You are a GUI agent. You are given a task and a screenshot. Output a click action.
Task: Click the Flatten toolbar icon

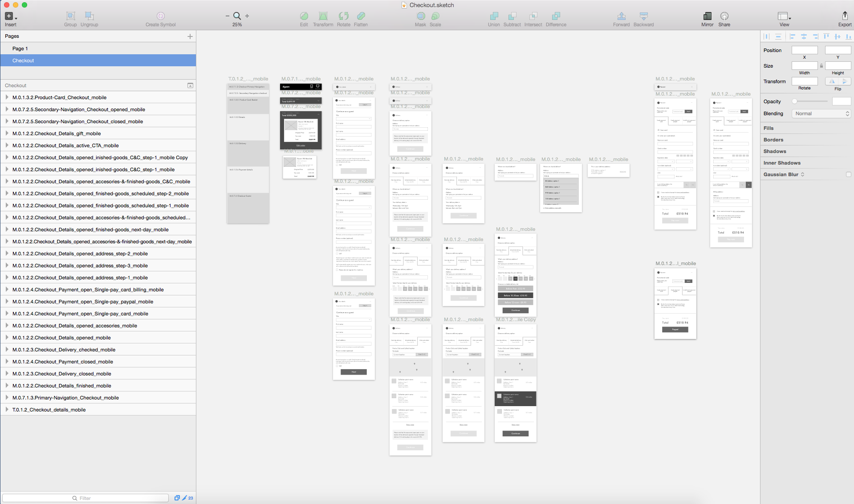[361, 16]
